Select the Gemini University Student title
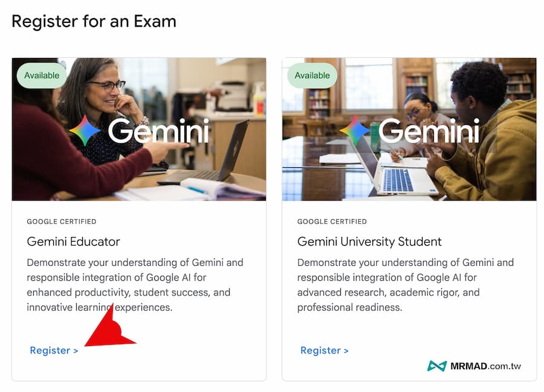The image size is (544, 392). [x=369, y=242]
